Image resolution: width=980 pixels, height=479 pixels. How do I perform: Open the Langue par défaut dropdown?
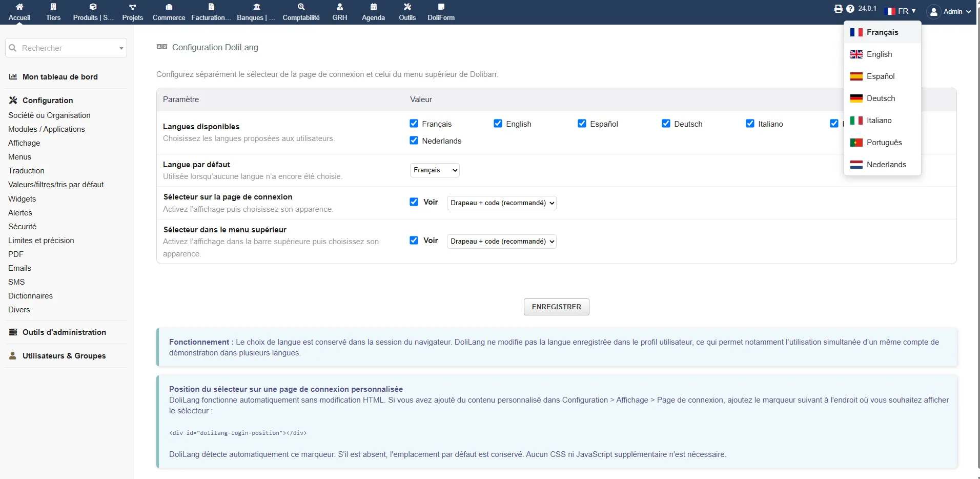click(x=435, y=170)
